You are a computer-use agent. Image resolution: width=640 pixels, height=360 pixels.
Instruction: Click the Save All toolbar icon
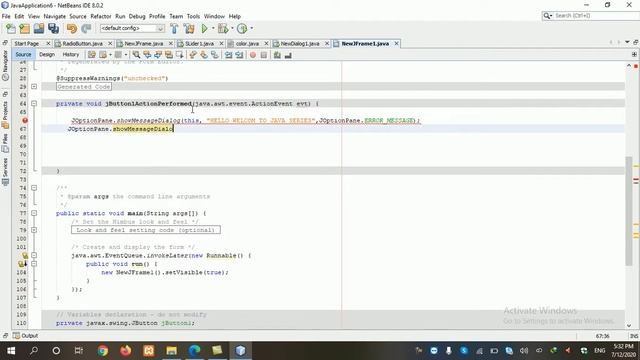[x=53, y=29]
